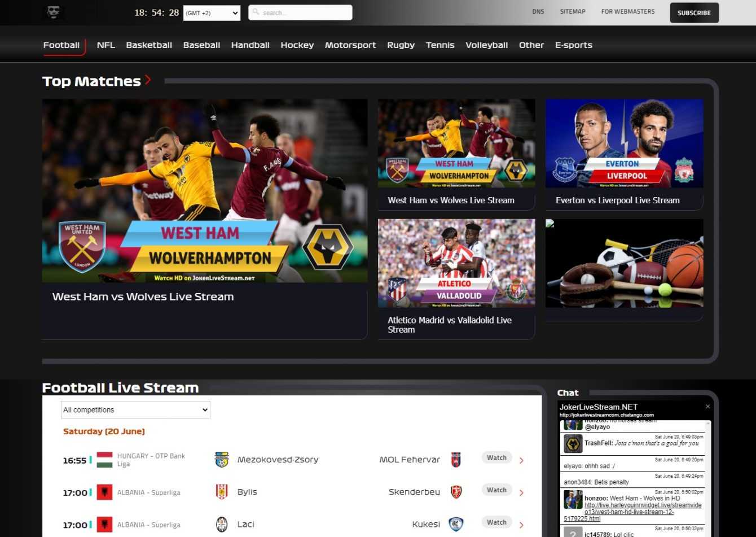Screen dimensions: 756x537
Task: Click red arrow beside Top Matches
Action: coord(148,80)
